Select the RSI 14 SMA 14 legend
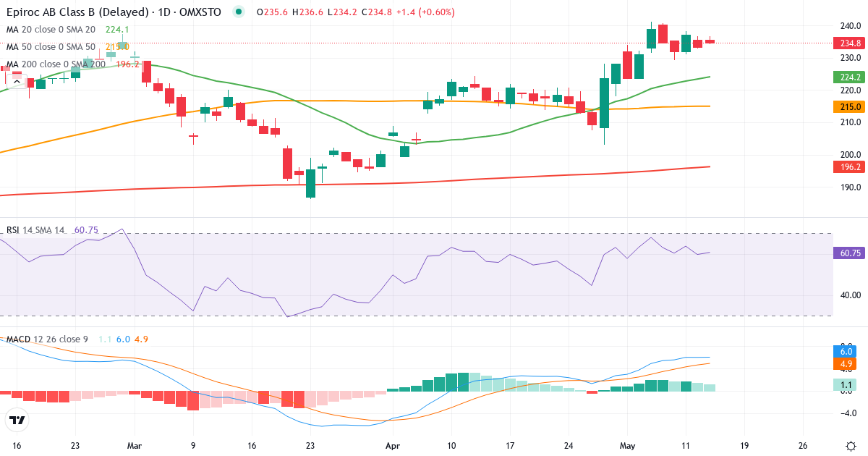This screenshot has width=868, height=456. (35, 230)
